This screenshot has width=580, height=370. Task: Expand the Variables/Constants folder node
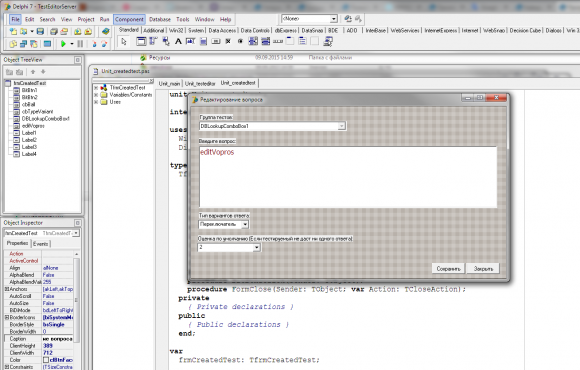coord(96,95)
